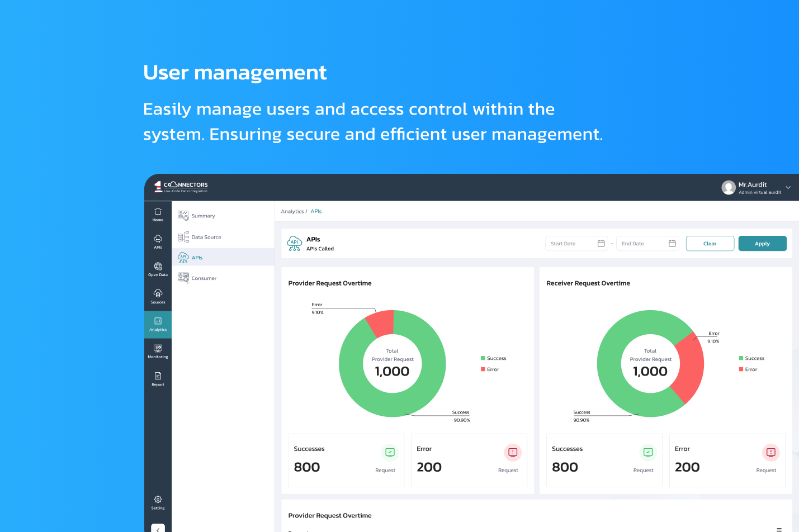This screenshot has height=532, width=799.
Task: Open the Monitoring section
Action: tap(158, 351)
